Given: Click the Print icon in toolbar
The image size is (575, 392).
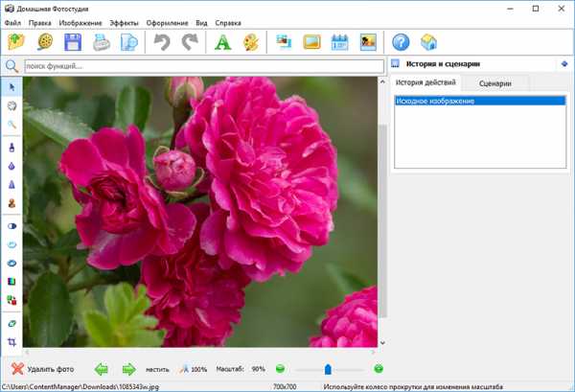Looking at the screenshot, I should [101, 42].
